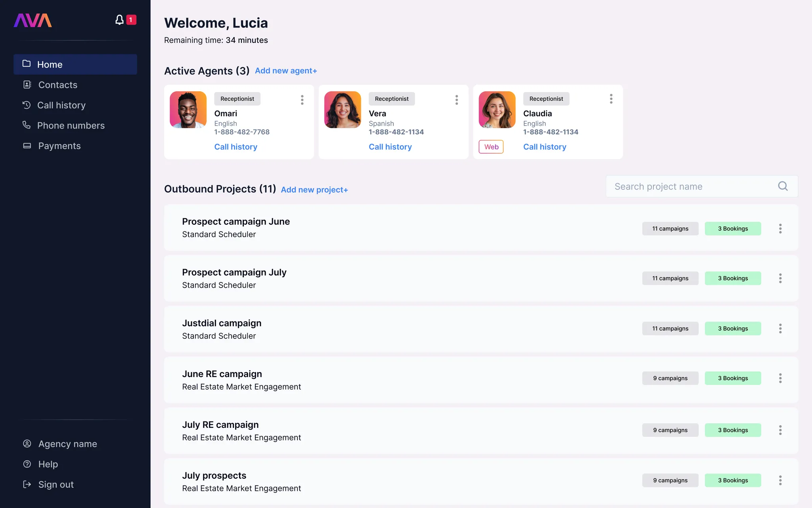Screen dimensions: 812x508
Task: Open options menu for July RE campaign
Action: [780, 430]
